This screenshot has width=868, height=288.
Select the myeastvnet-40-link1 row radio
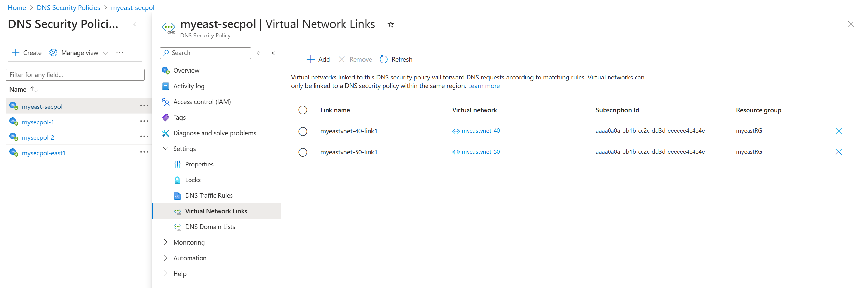pyautogui.click(x=302, y=131)
